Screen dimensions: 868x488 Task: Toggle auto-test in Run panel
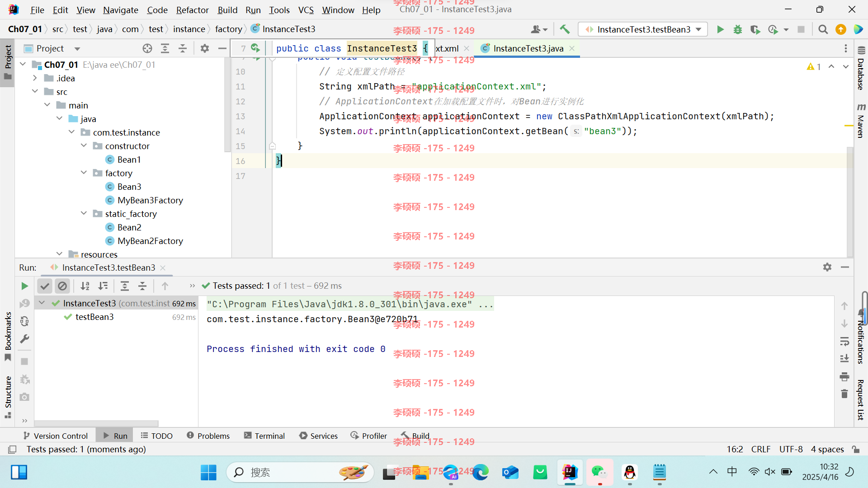pyautogui.click(x=24, y=321)
